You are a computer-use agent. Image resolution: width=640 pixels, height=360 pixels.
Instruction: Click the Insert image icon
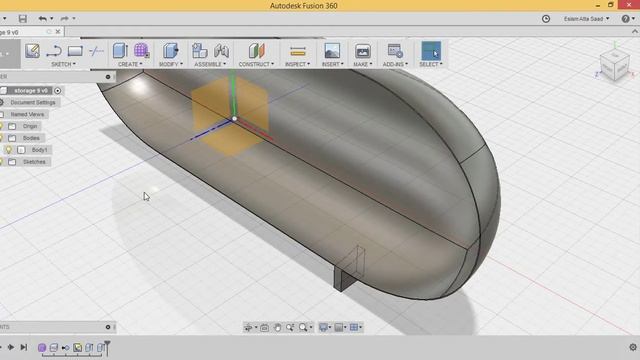coord(332,51)
